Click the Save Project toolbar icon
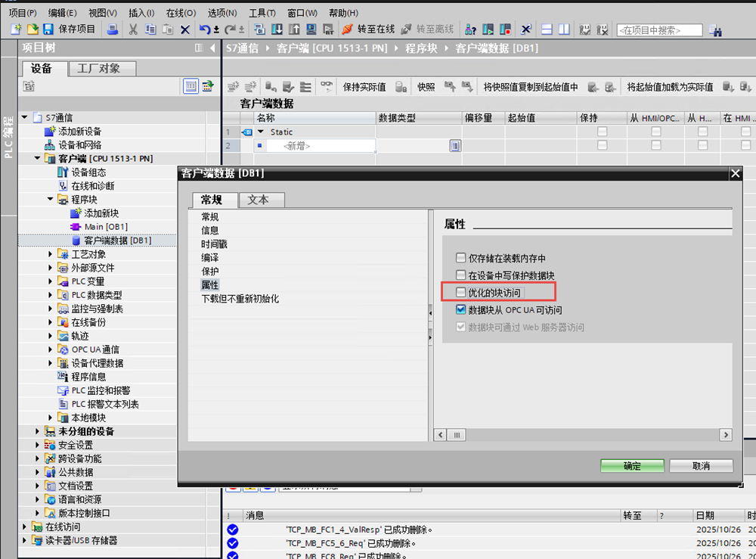756x559 pixels. (x=48, y=30)
